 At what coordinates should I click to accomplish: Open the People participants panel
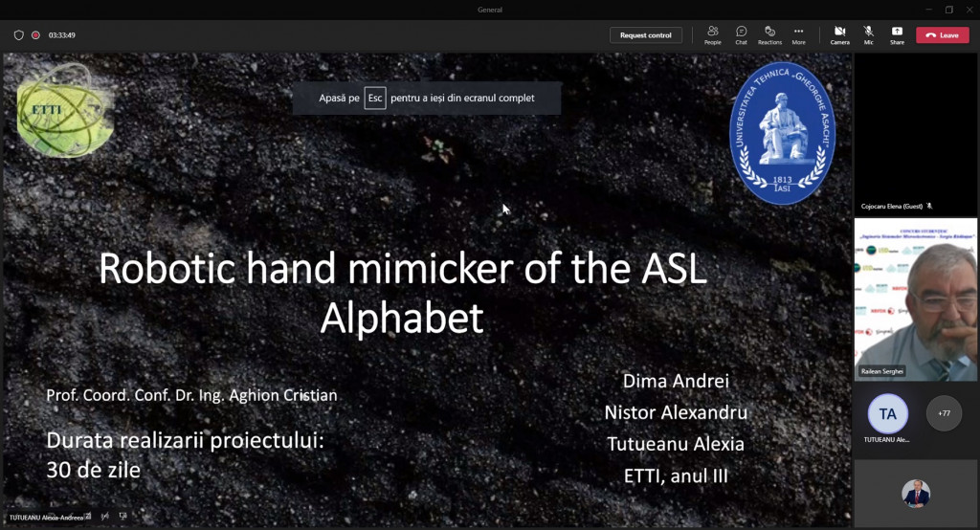[712, 35]
